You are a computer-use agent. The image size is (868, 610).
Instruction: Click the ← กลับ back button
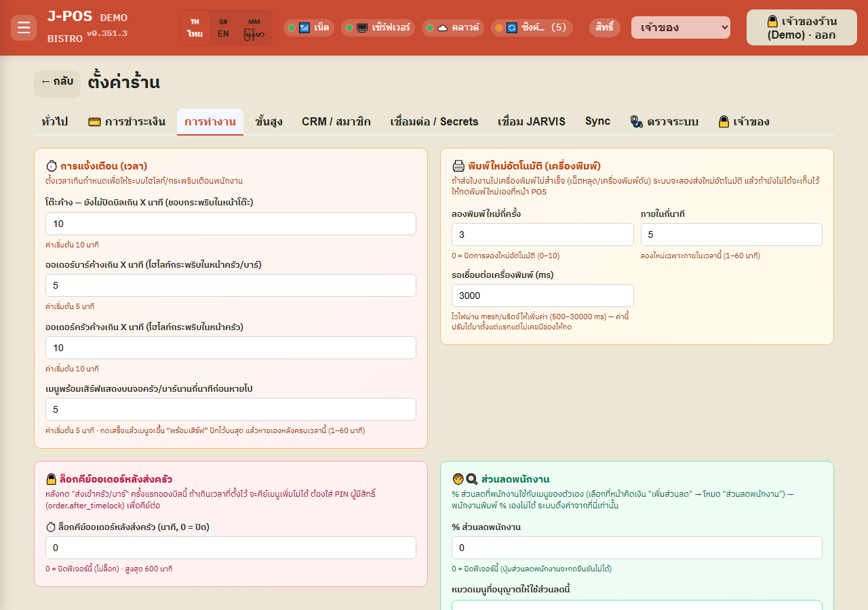57,81
